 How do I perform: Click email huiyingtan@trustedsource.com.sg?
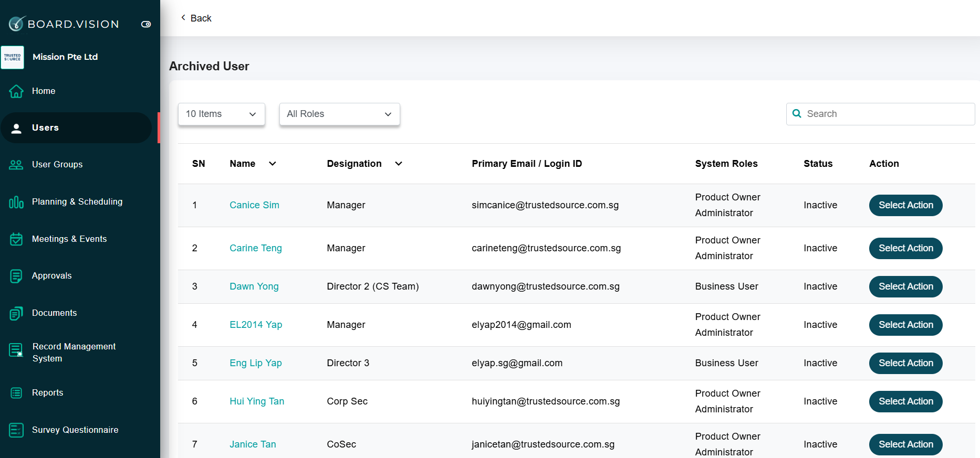tap(546, 401)
